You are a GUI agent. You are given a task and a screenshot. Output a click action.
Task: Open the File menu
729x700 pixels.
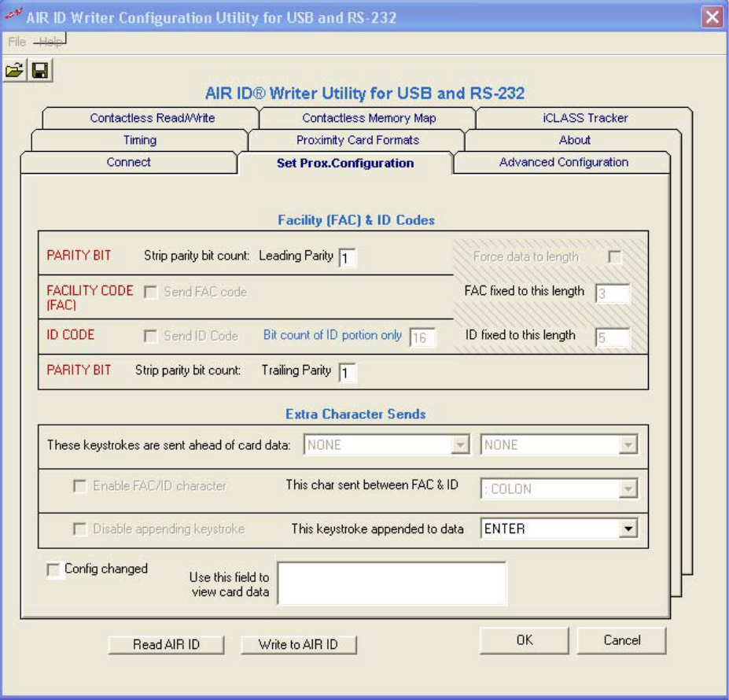tap(17, 42)
